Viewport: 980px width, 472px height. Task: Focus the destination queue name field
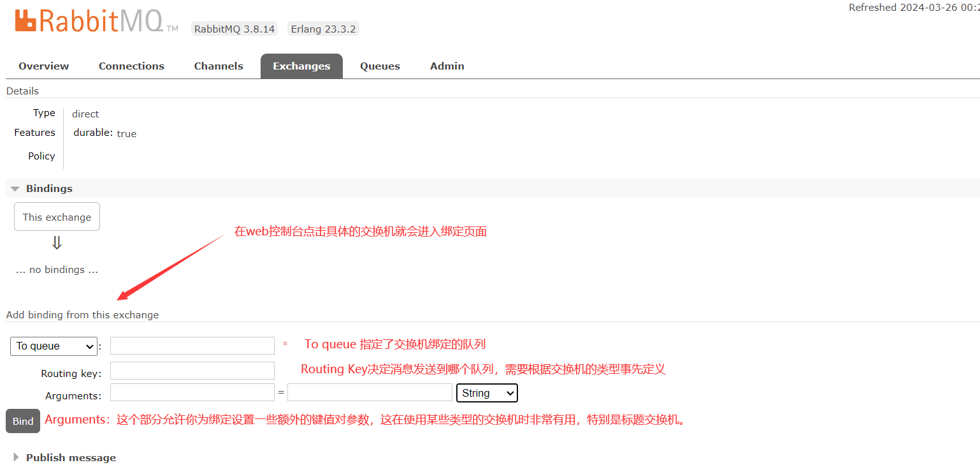[192, 346]
